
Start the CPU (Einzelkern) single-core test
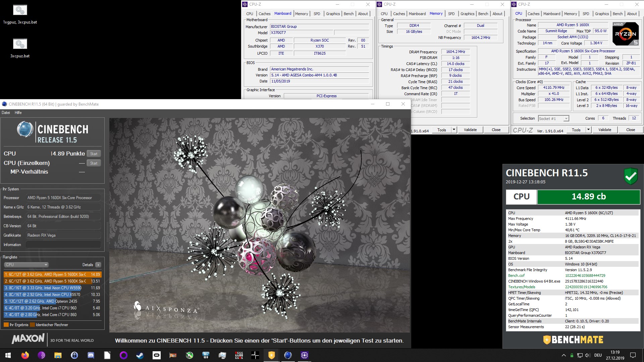[94, 163]
